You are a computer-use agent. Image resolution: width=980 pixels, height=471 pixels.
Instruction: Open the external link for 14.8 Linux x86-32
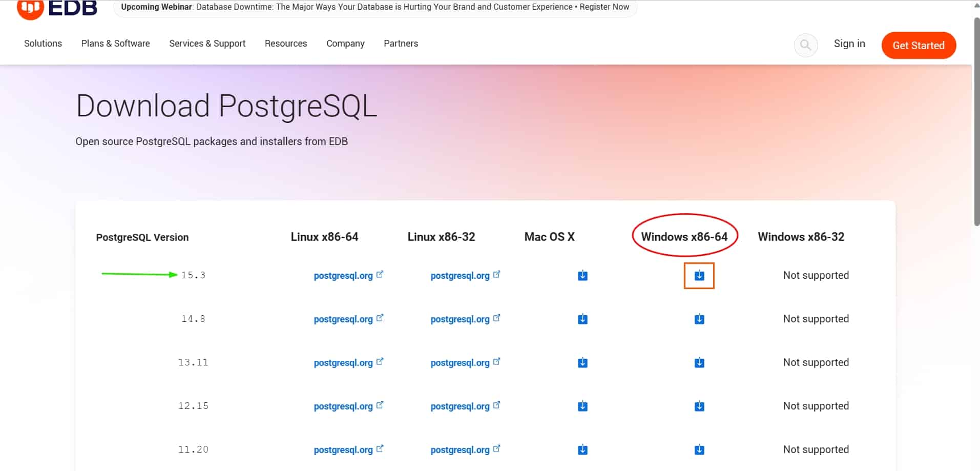[460, 319]
